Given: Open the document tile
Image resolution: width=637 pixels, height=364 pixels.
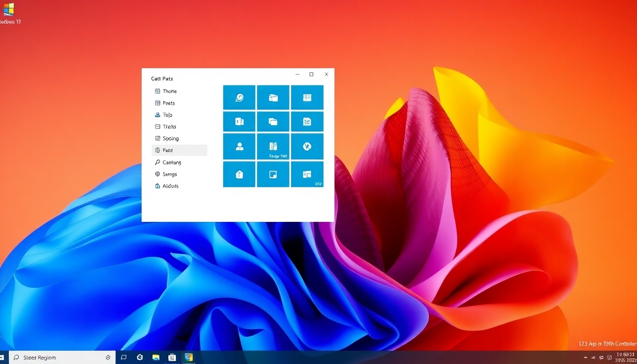Looking at the screenshot, I should [307, 121].
